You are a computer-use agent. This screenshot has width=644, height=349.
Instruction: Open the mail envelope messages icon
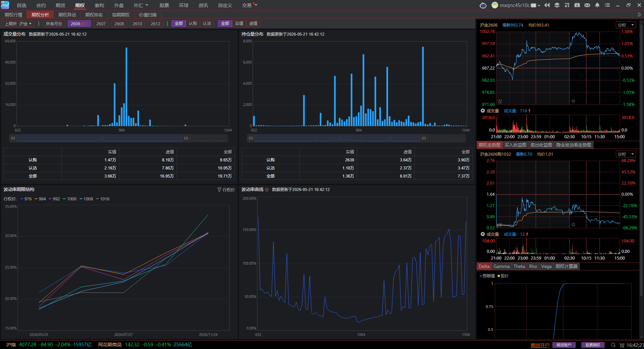(587, 5)
